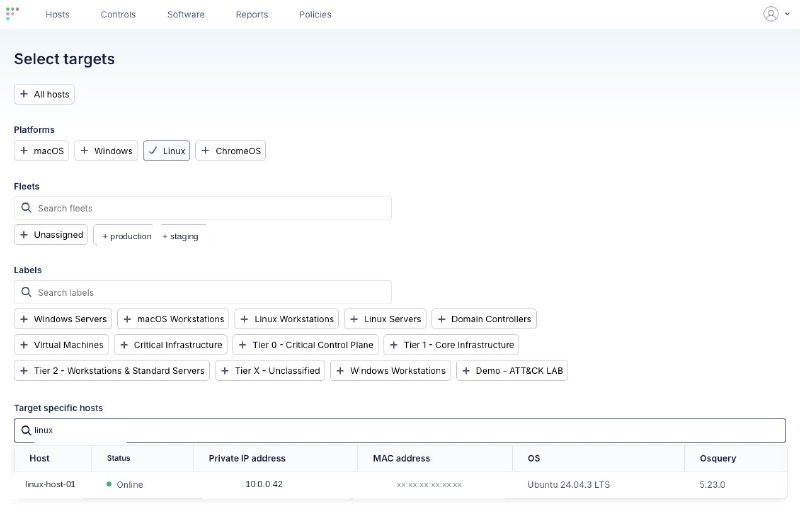Open the Controls menu
The height and width of the screenshot is (513, 800).
(118, 14)
